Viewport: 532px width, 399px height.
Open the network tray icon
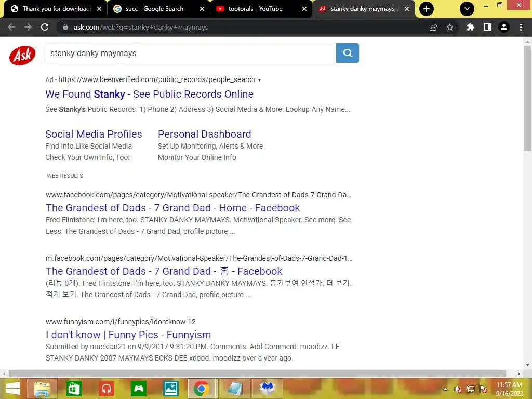(471, 389)
